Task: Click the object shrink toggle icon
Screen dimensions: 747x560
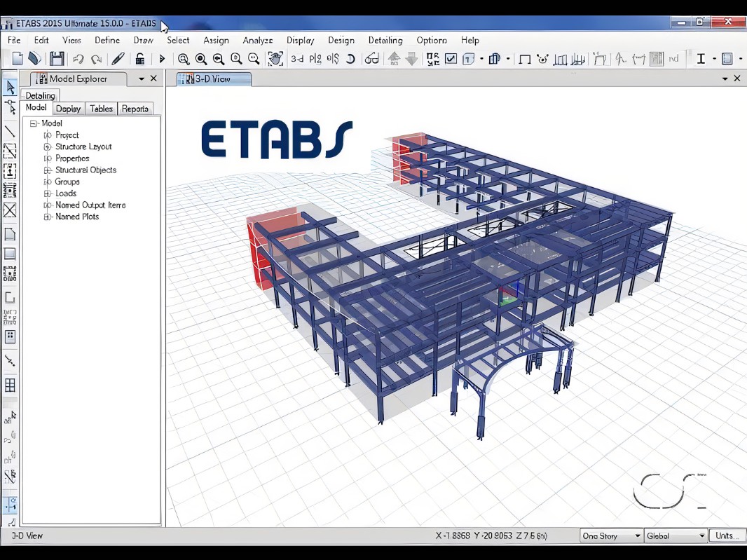Action: pos(433,59)
